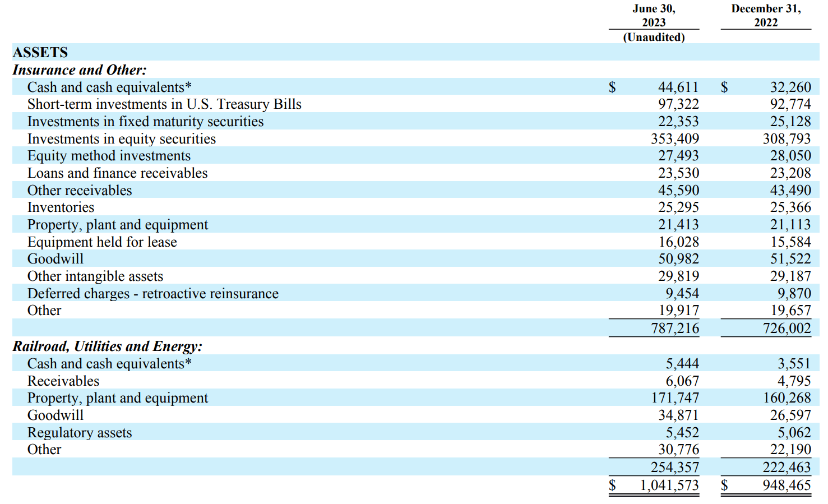
Task: Click the 'Railroad, Utilities and Energy:' heading
Action: [x=108, y=346]
